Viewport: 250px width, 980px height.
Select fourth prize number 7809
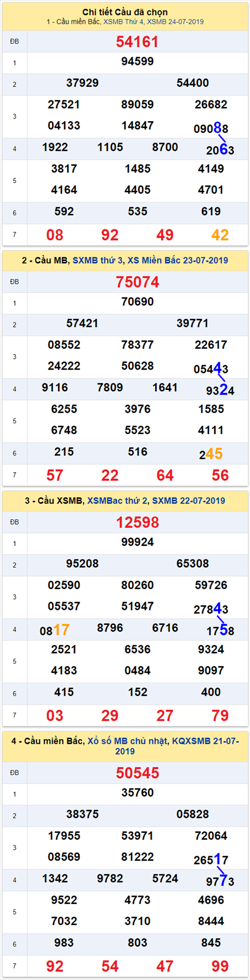[x=110, y=387]
